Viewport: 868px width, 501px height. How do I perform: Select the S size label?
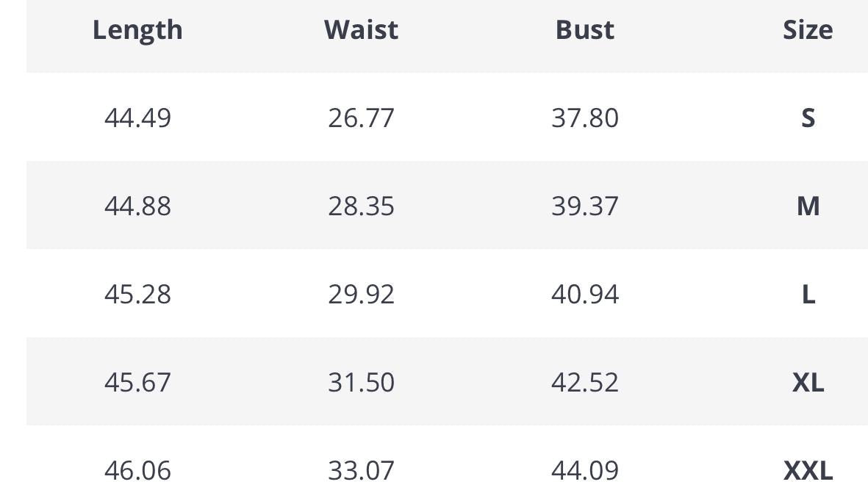click(808, 118)
